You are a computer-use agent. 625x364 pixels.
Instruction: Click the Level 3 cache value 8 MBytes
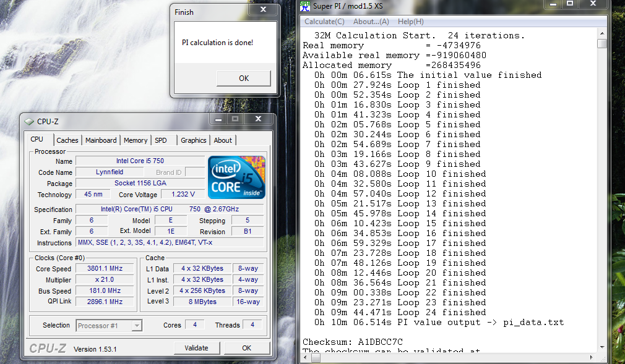[x=202, y=302]
